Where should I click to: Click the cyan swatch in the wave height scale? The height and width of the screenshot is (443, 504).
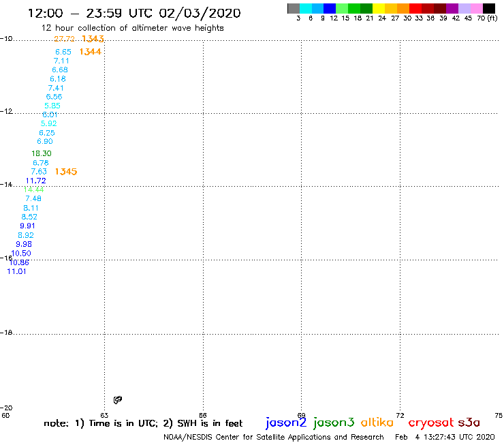click(x=306, y=8)
